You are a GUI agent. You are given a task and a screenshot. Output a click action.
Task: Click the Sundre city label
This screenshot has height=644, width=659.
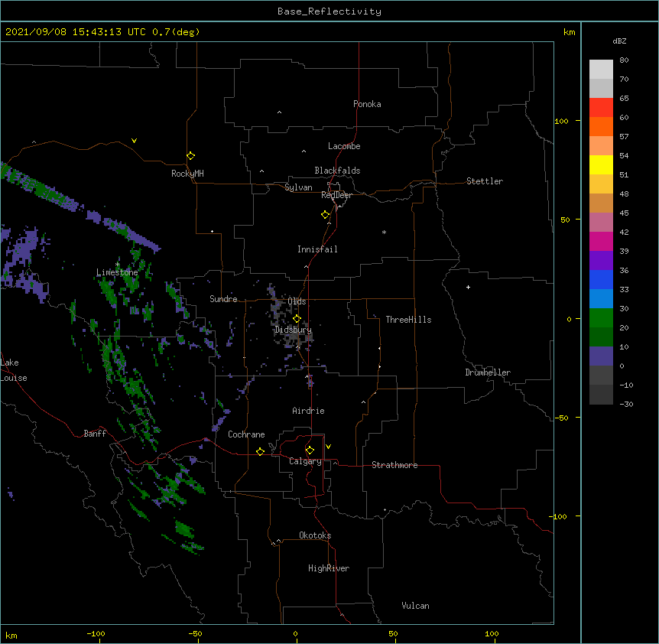click(x=223, y=299)
